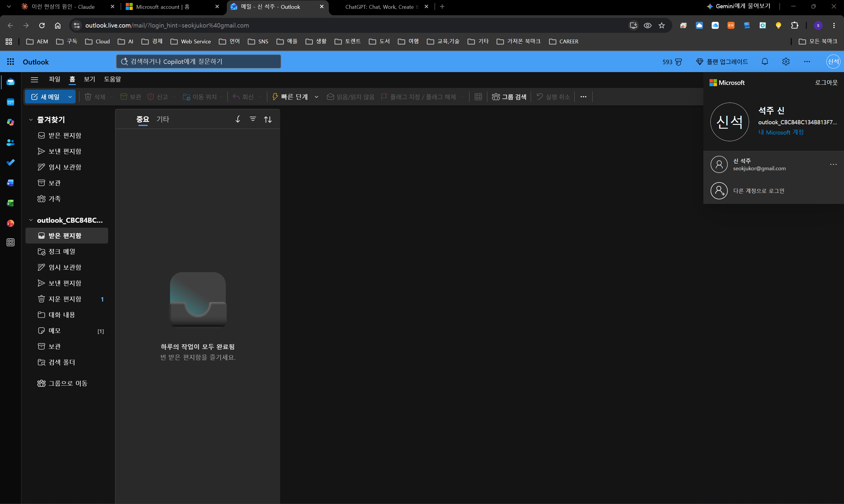
Task: Open the 메모 folder
Action: pyautogui.click(x=67, y=331)
